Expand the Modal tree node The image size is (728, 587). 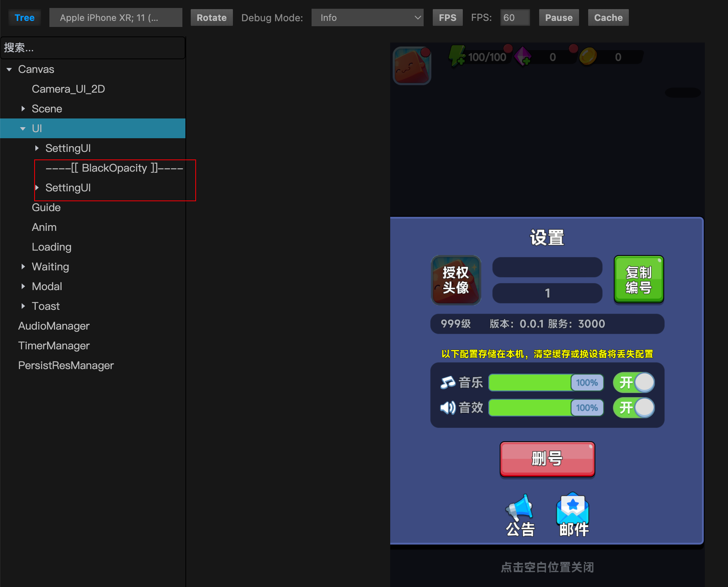click(23, 286)
